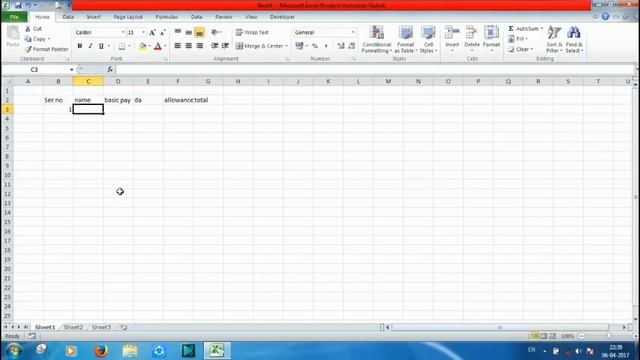
Task: Switch to the Formulas tab
Action: [x=167, y=17]
